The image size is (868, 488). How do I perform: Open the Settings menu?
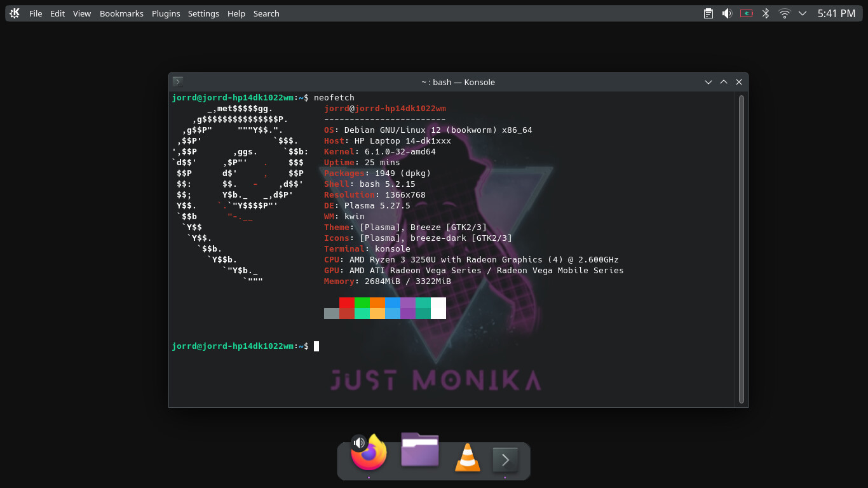[x=203, y=13]
